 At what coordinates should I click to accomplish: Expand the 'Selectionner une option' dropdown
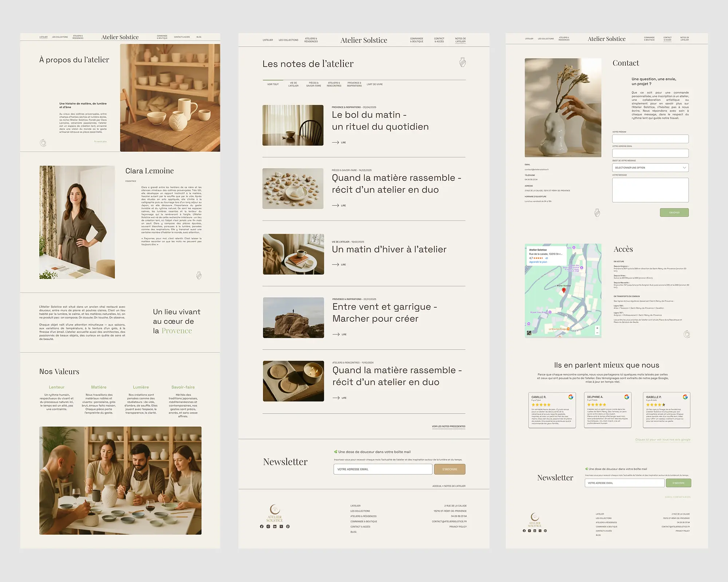pos(650,168)
